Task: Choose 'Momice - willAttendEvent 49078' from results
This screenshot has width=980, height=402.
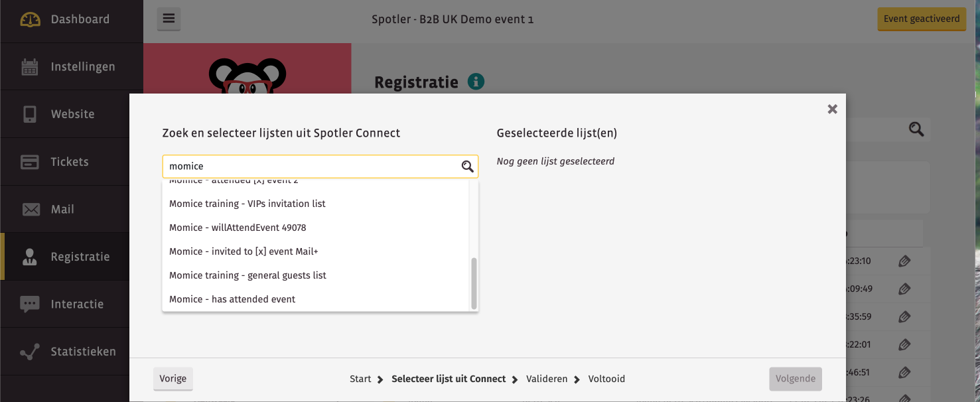Action: pos(238,228)
